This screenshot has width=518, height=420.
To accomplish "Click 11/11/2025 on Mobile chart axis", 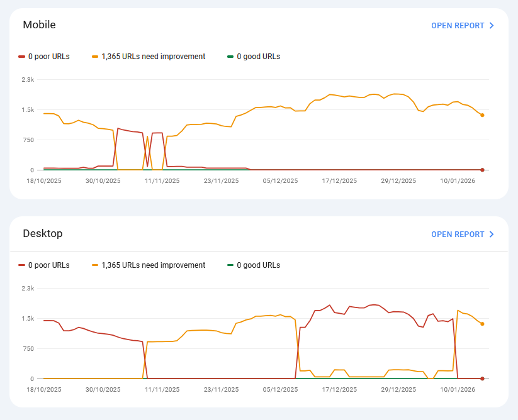I will click(x=162, y=181).
